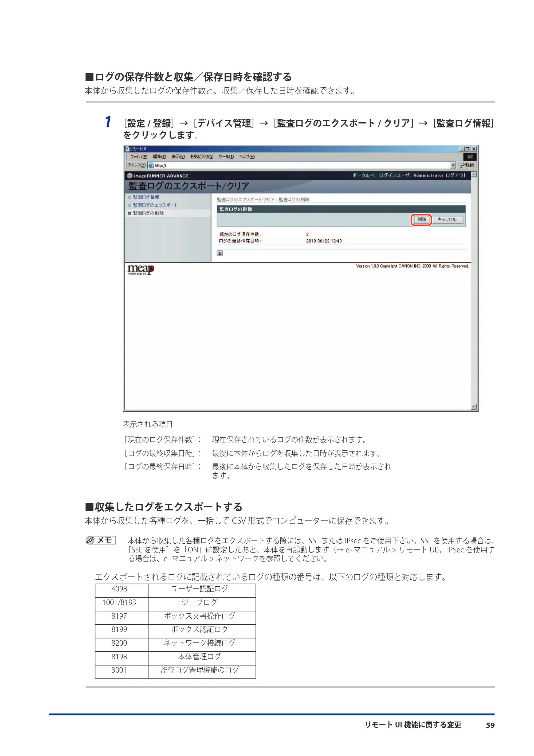Image resolution: width=534 pixels, height=756 pixels.
Task: Select 監査ログのエクスポート in the left menu
Action: click(155, 205)
